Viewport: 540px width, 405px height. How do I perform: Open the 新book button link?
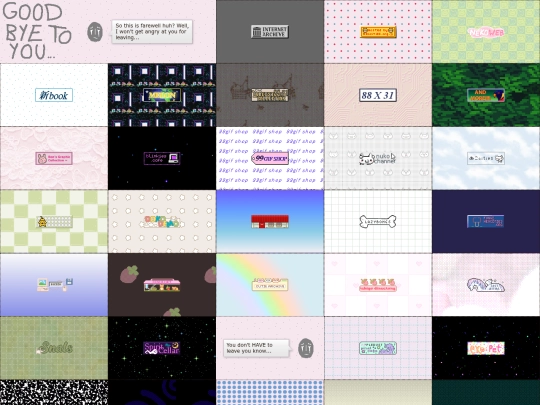54,95
